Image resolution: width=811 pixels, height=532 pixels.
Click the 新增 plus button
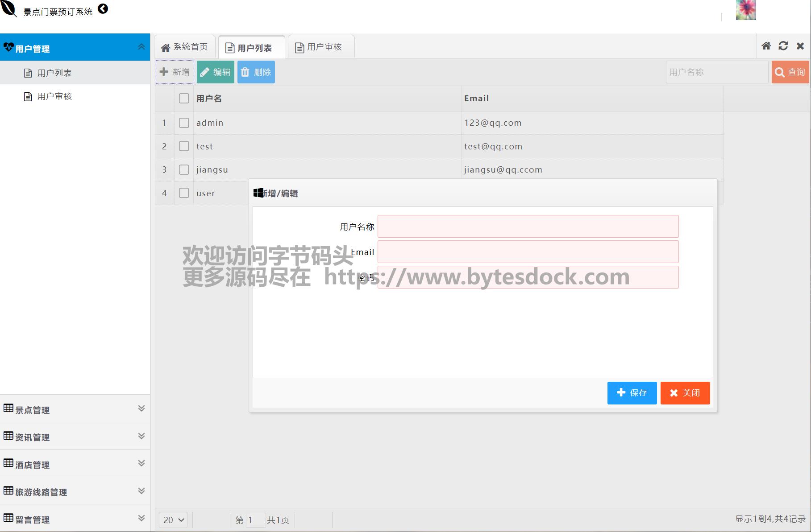pos(175,72)
